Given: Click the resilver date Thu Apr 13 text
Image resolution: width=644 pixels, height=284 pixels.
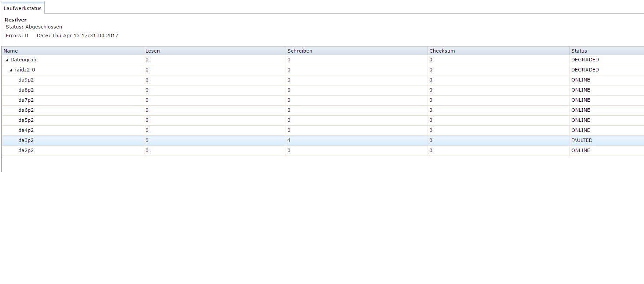Looking at the screenshot, I should (x=78, y=35).
